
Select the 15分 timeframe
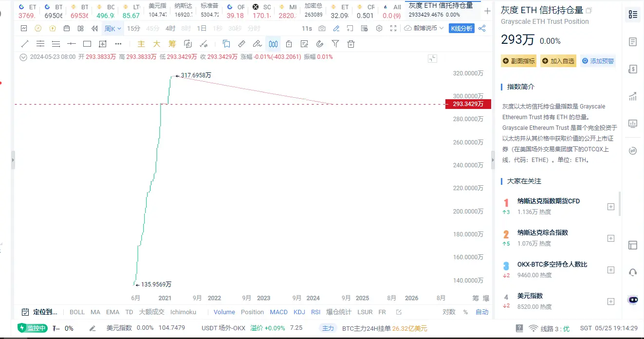click(133, 29)
